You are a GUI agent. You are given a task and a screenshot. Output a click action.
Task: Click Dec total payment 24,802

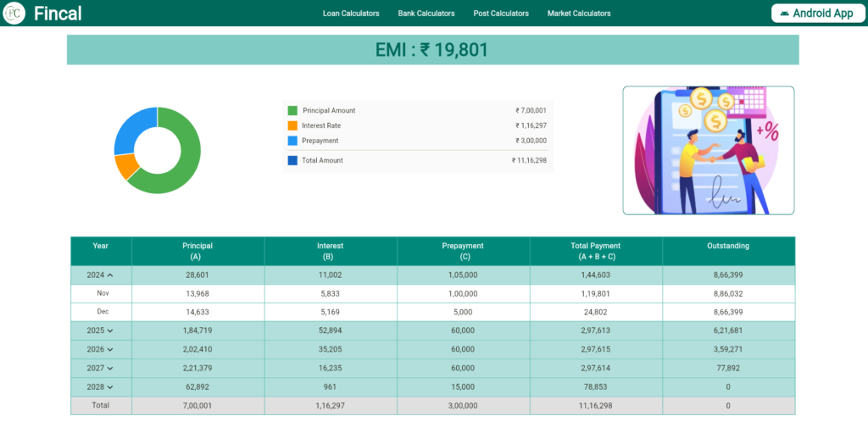[596, 312]
